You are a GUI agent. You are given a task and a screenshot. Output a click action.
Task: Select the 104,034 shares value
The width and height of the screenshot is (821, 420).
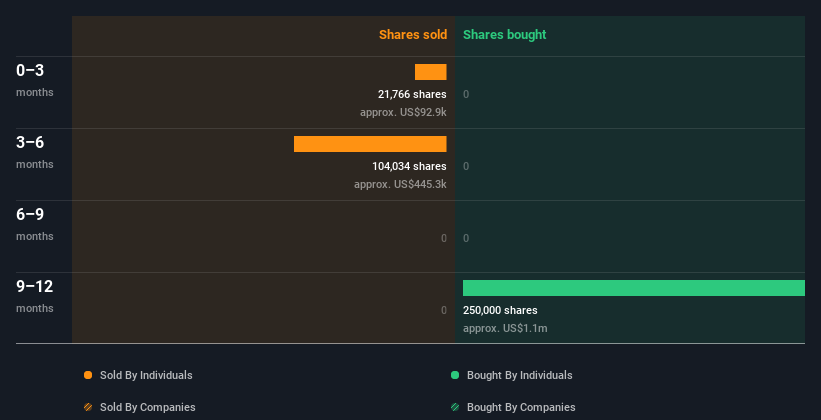[409, 167]
